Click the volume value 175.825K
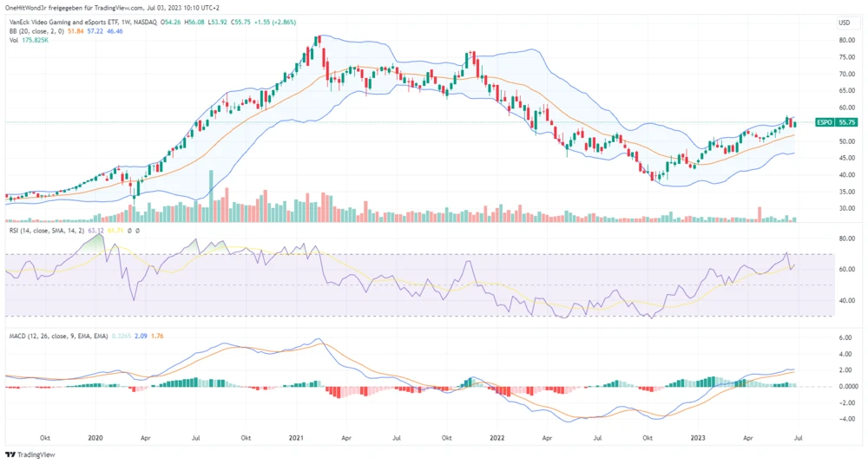This screenshot has height=464, width=868. click(x=37, y=40)
